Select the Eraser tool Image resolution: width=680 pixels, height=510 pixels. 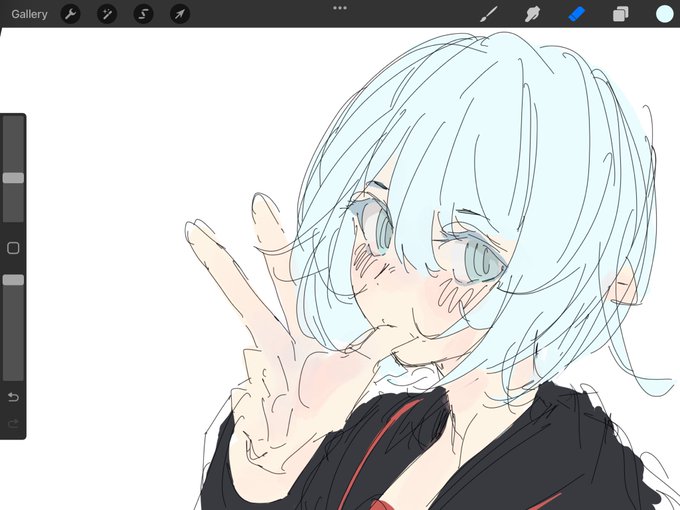576,14
